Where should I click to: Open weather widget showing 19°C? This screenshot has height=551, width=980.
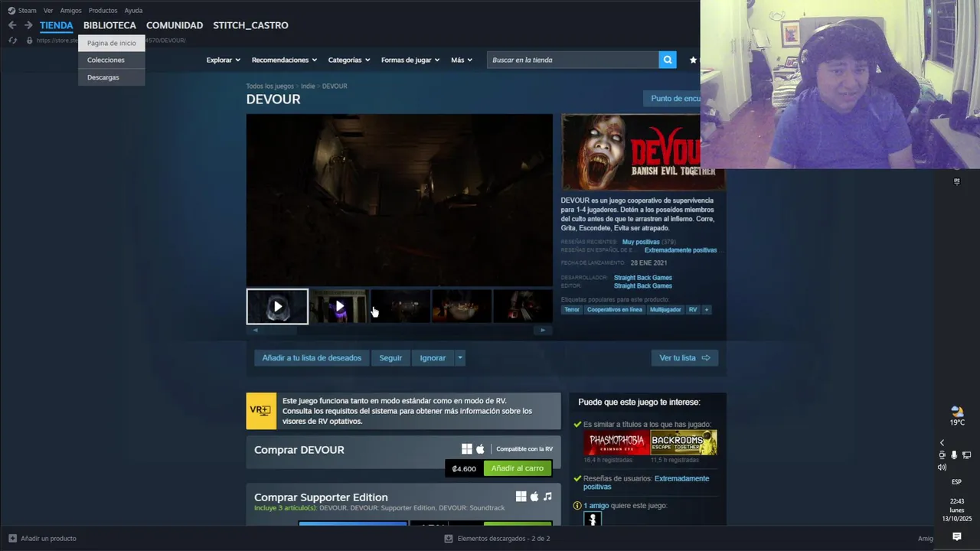tap(957, 416)
